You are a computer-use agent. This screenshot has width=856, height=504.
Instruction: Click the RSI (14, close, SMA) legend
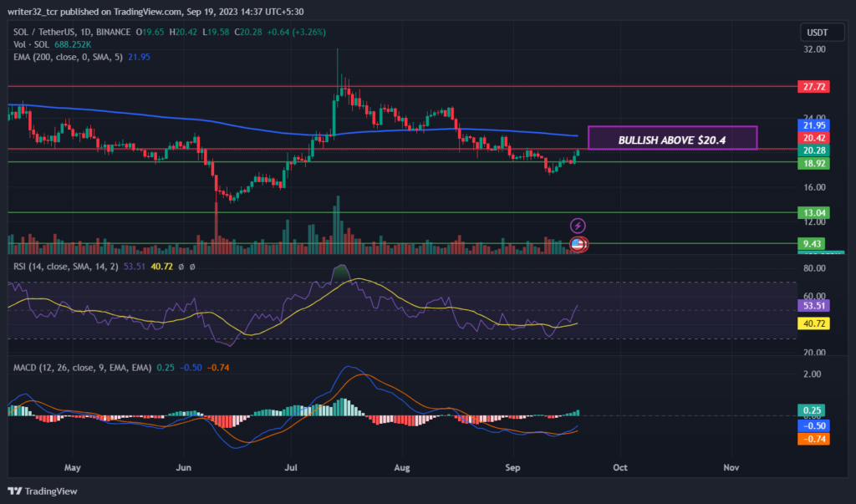click(65, 267)
